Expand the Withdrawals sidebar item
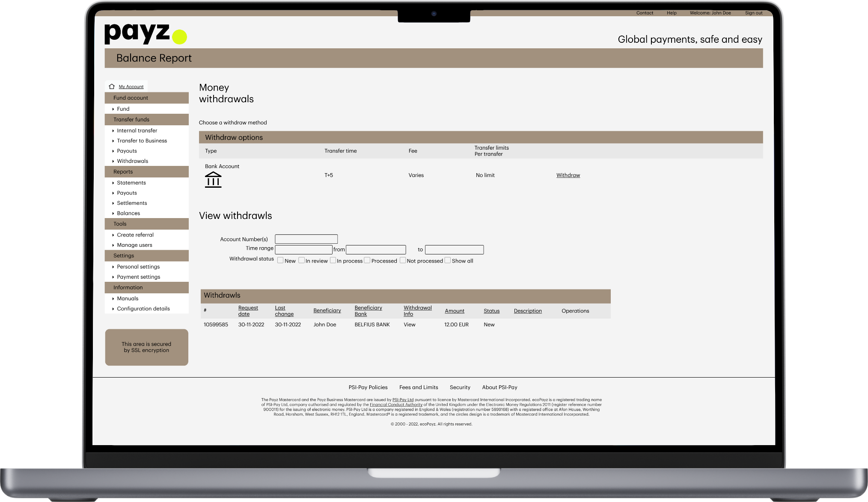Viewport: 868px width, 502px height. point(132,161)
